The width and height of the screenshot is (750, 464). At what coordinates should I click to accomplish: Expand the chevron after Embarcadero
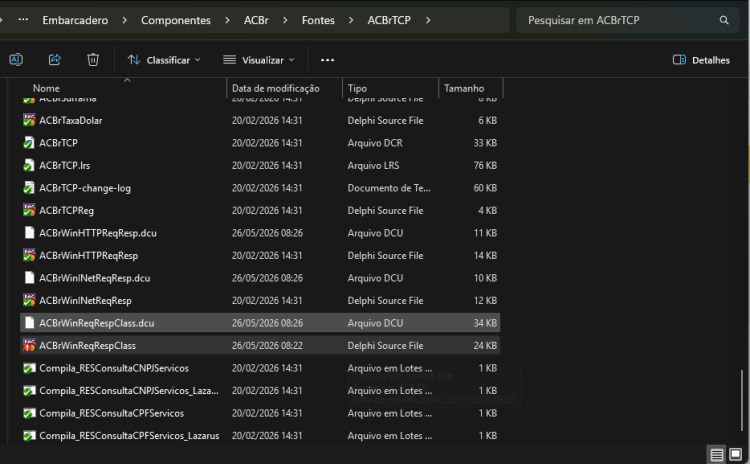pyautogui.click(x=124, y=20)
